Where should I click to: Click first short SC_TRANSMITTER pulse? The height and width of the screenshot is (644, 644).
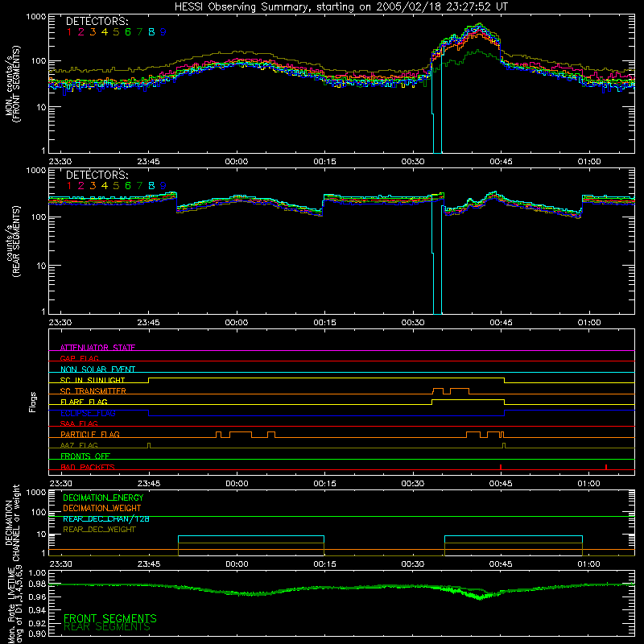coord(438,391)
